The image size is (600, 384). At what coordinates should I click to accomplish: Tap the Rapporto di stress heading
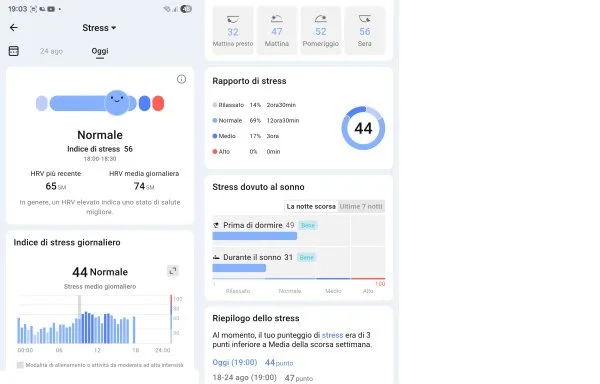pyautogui.click(x=249, y=81)
